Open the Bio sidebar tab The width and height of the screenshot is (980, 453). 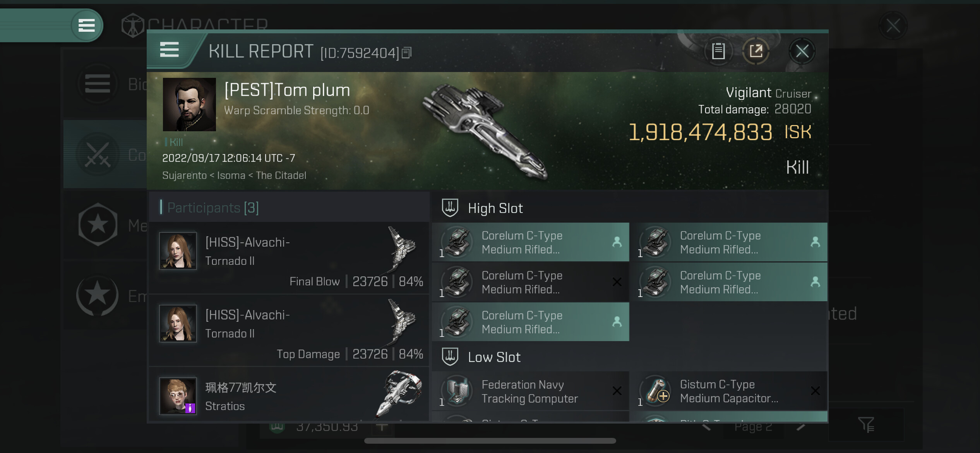pyautogui.click(x=98, y=84)
